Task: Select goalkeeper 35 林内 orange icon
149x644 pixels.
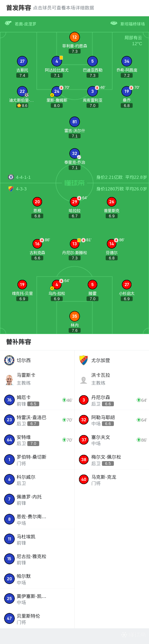Action: (74, 316)
